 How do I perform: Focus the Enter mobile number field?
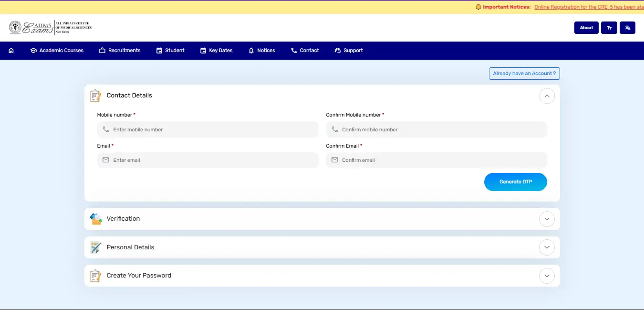coord(208,129)
